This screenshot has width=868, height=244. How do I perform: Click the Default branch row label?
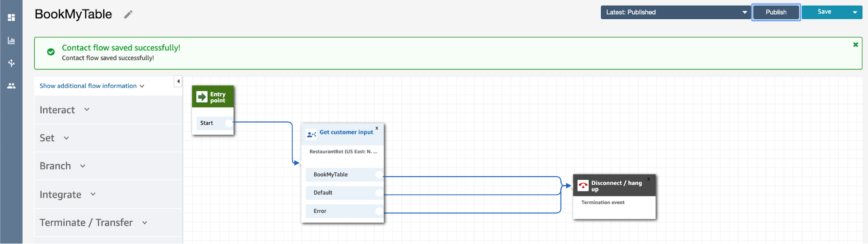323,193
